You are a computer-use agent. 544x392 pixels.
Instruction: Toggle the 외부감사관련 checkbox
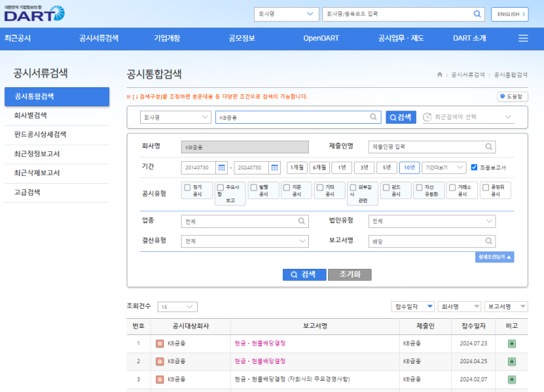pos(353,187)
